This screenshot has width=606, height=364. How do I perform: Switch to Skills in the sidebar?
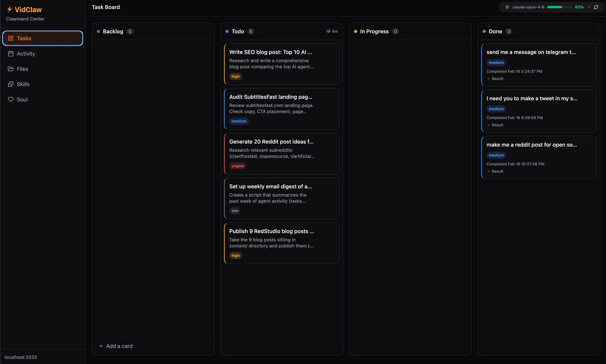23,84
